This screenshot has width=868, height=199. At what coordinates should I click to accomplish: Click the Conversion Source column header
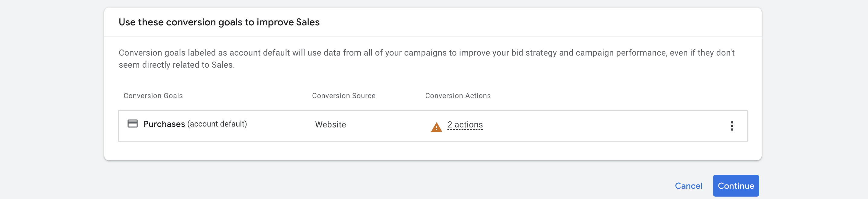tap(343, 96)
